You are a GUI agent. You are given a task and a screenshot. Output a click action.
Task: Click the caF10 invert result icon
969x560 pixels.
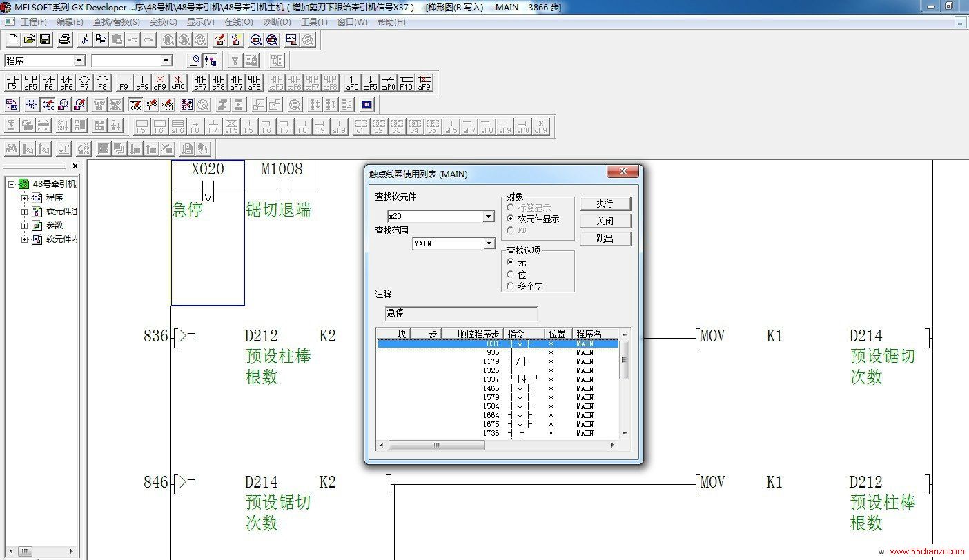pyautogui.click(x=388, y=83)
